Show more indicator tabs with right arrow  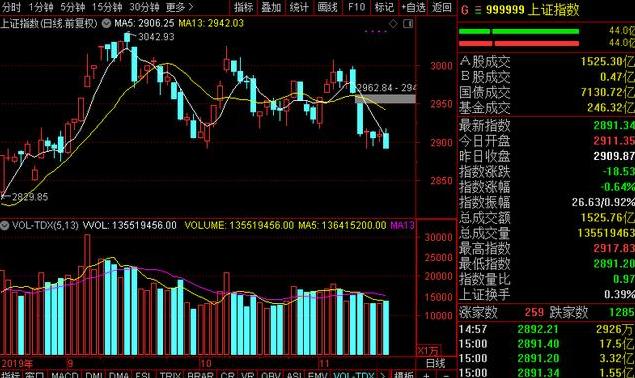point(382,375)
